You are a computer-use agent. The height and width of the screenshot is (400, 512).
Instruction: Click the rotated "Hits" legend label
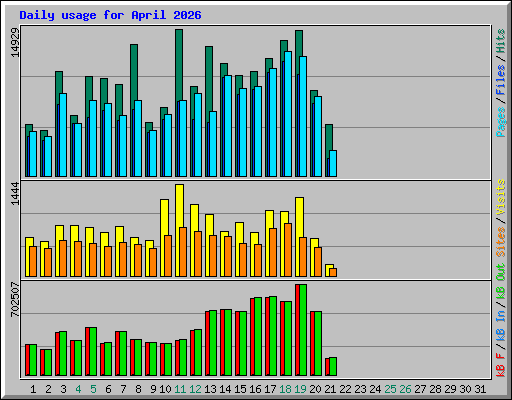pos(501,41)
